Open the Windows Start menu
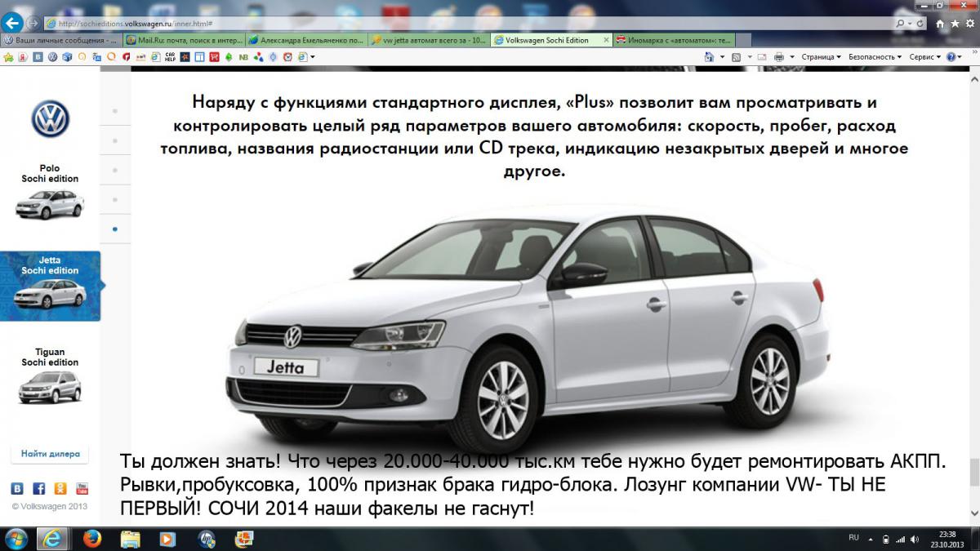This screenshot has height=551, width=980. point(16,539)
